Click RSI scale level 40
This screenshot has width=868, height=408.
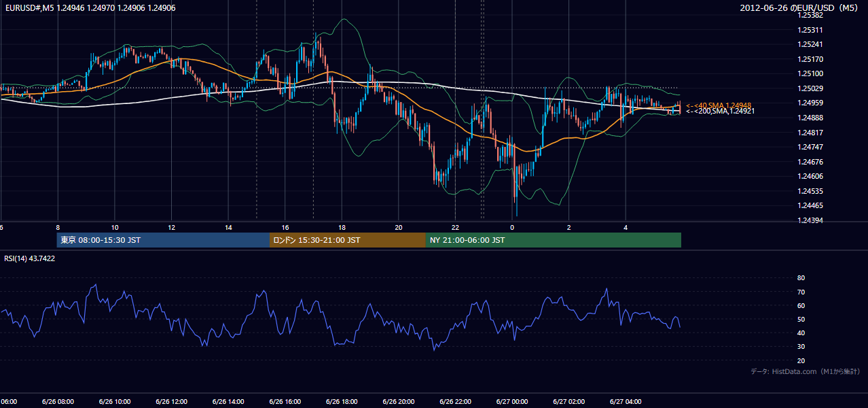(x=801, y=333)
